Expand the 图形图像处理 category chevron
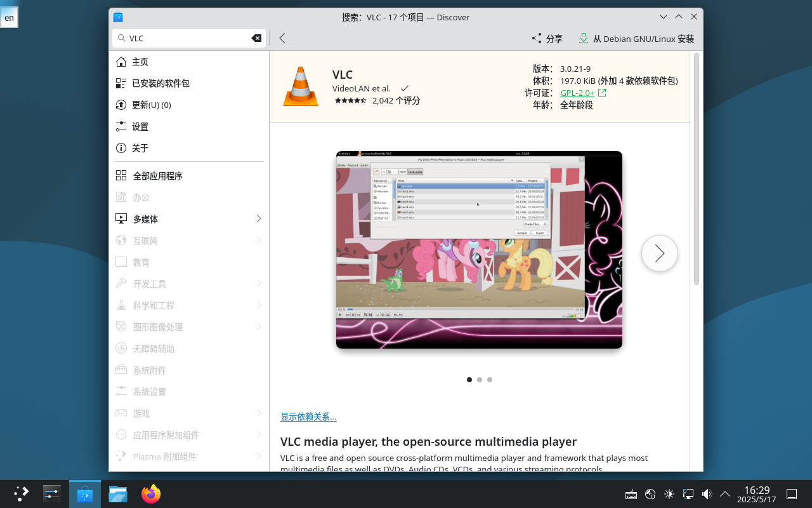 coord(259,326)
